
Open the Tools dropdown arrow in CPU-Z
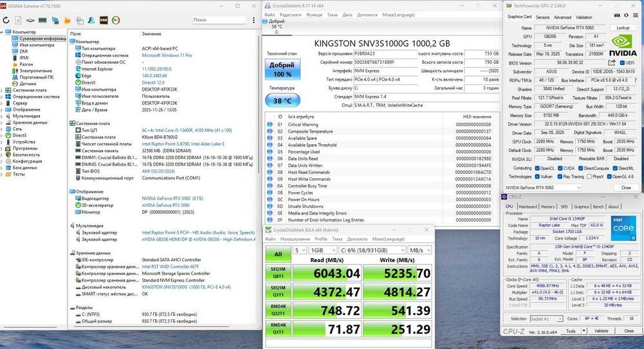point(583,331)
